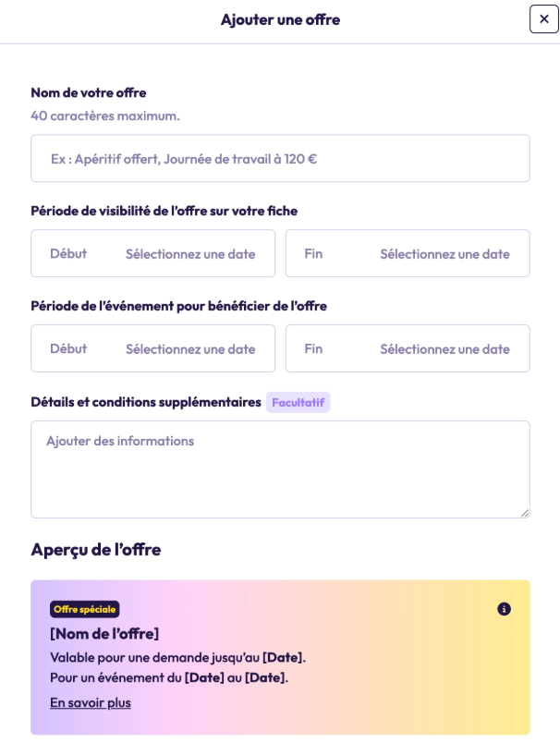Focus the offer name input field
The height and width of the screenshot is (755, 560).
(280, 158)
